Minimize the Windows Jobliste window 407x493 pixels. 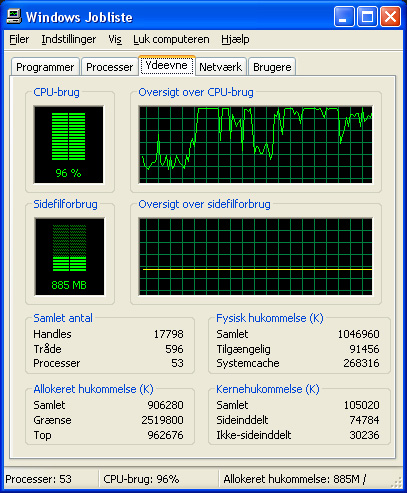tap(344, 17)
